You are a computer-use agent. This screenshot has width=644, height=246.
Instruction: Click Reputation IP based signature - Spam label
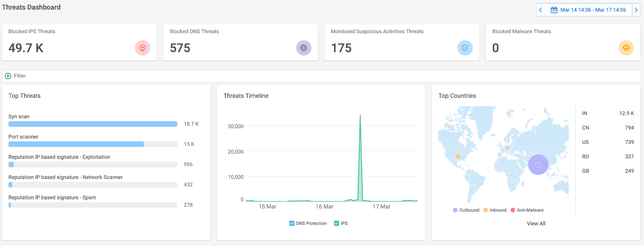coord(52,198)
